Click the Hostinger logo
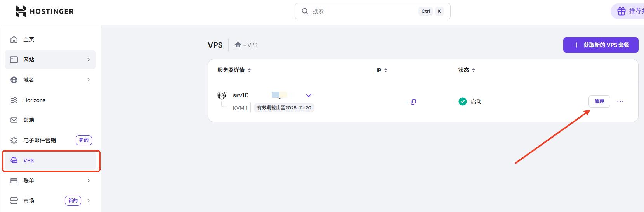The height and width of the screenshot is (212, 644). (x=44, y=11)
